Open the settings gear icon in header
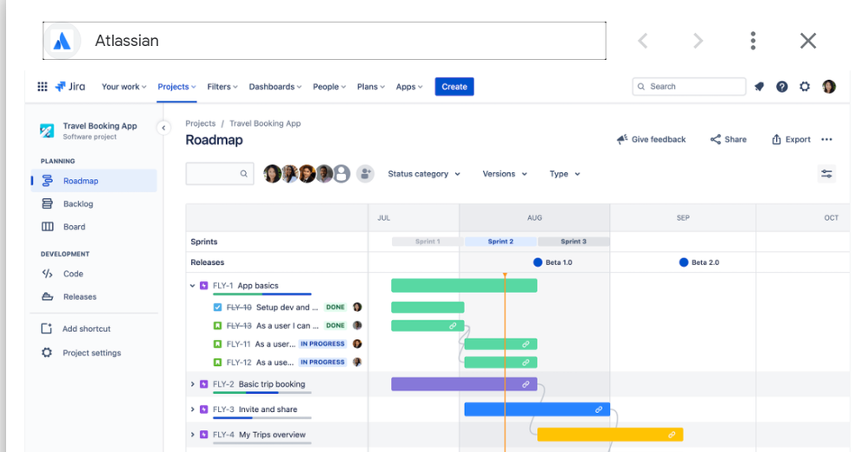 pyautogui.click(x=805, y=86)
